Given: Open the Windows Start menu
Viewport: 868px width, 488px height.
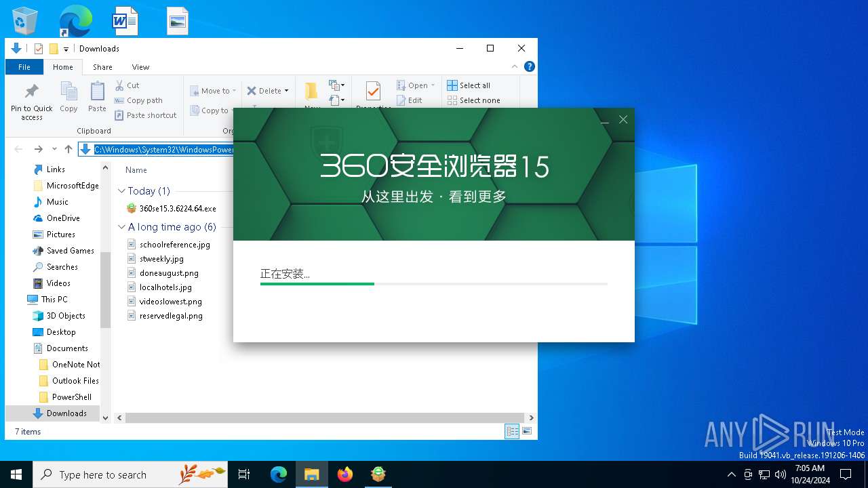Looking at the screenshot, I should [16, 474].
